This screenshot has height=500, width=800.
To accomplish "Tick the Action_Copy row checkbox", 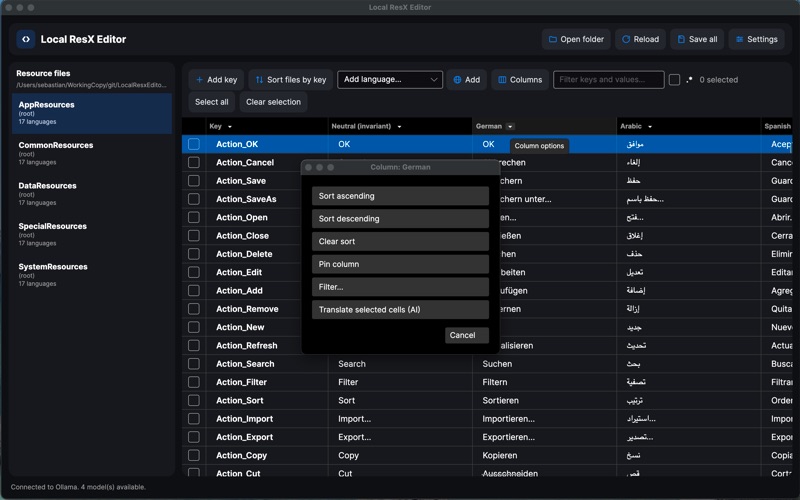I will [x=194, y=456].
